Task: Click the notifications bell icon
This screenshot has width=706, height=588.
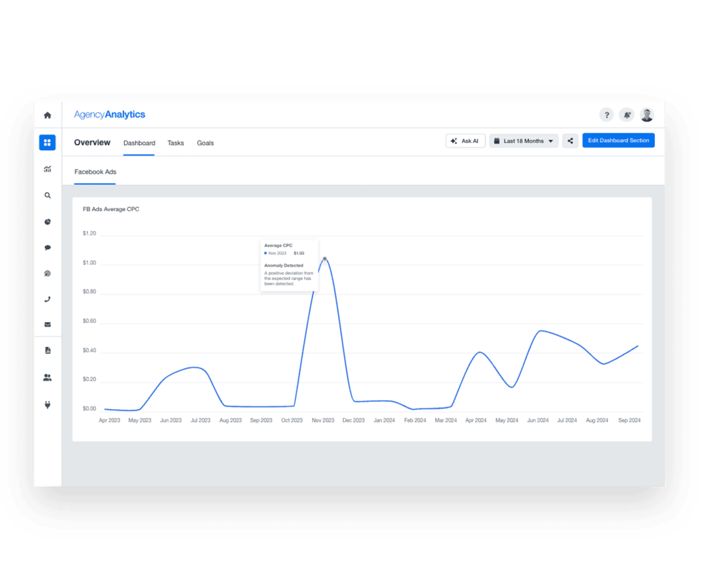Action: pyautogui.click(x=626, y=114)
